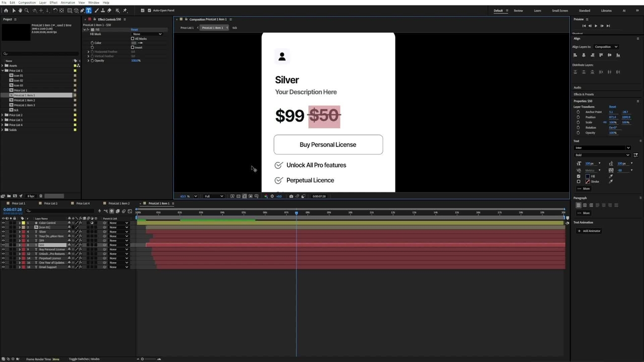Click More button in Text panel

click(584, 189)
